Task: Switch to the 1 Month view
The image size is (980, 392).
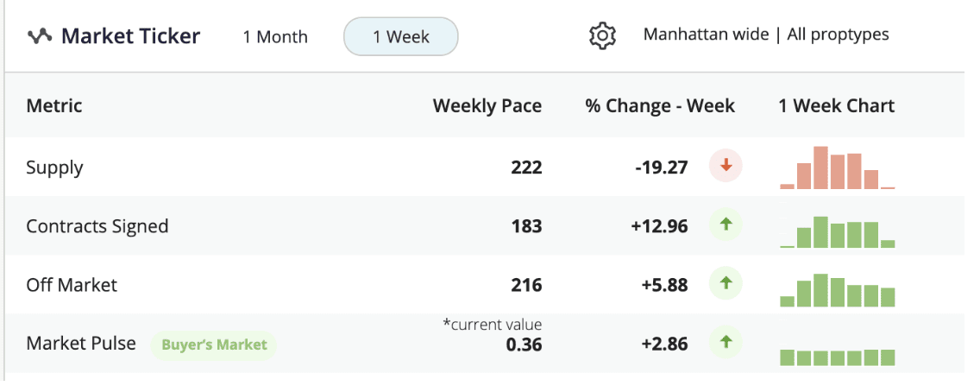Action: (x=275, y=37)
